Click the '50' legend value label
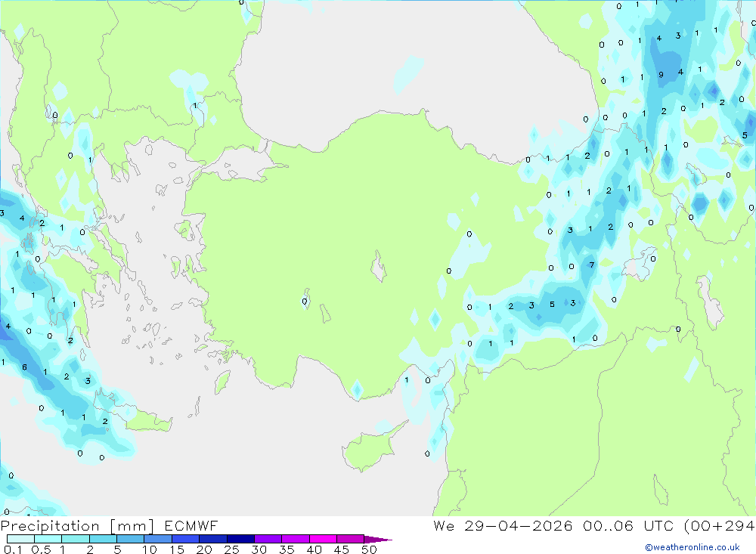Viewport: 756px width, 554px height. [x=369, y=549]
